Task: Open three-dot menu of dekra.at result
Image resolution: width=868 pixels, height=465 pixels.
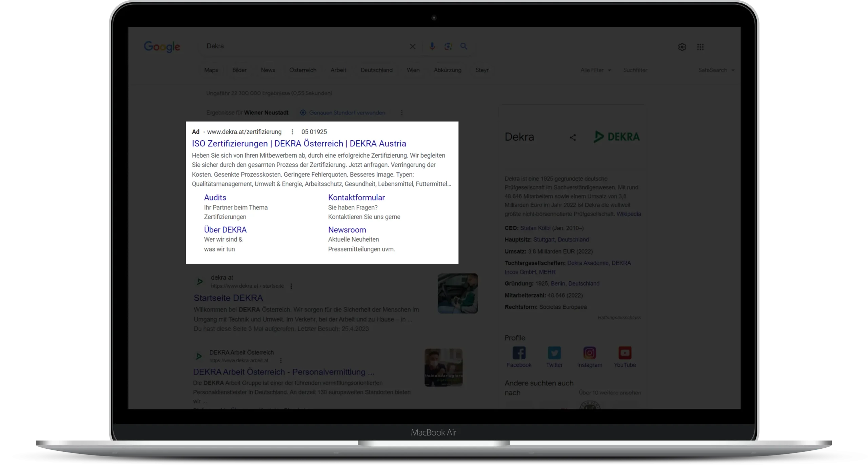Action: pos(291,286)
